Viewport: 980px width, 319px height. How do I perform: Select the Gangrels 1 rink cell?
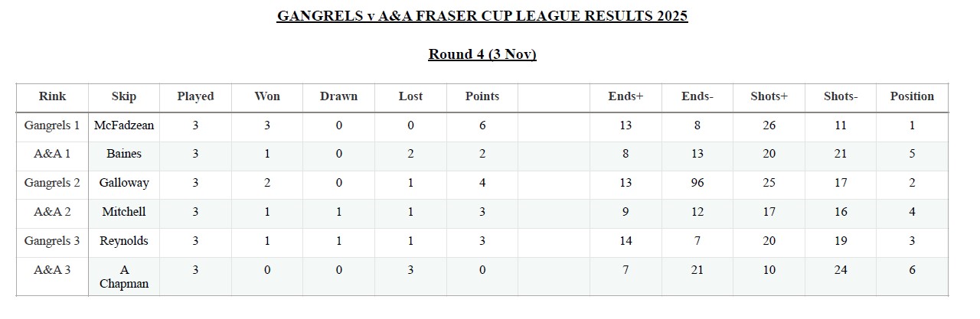pyautogui.click(x=52, y=125)
